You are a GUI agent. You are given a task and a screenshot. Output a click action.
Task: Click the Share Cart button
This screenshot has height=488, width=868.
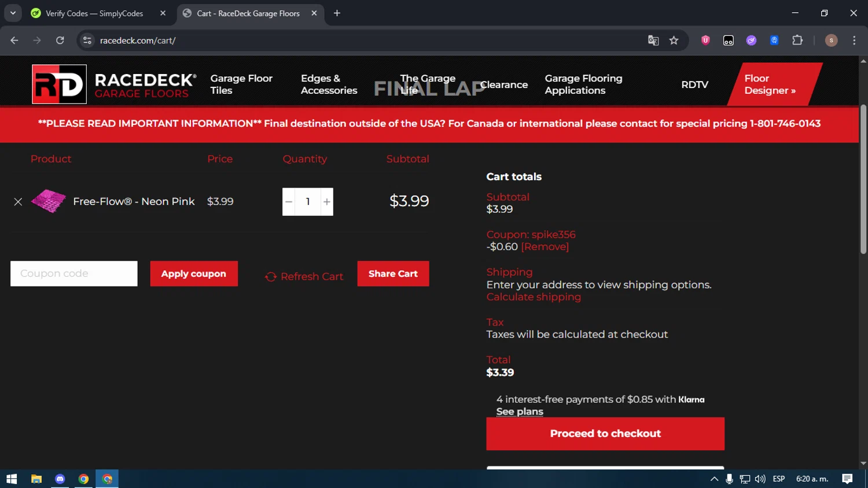pyautogui.click(x=393, y=273)
